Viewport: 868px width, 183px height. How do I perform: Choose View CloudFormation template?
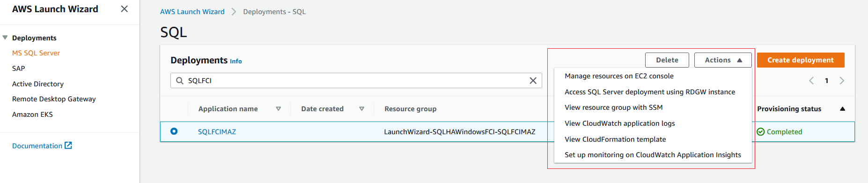click(x=653, y=139)
